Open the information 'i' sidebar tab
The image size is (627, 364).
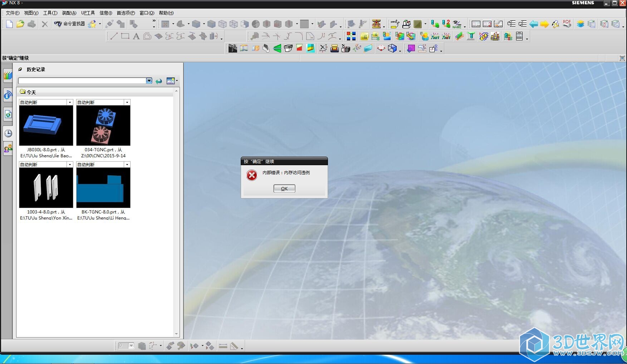click(x=8, y=95)
